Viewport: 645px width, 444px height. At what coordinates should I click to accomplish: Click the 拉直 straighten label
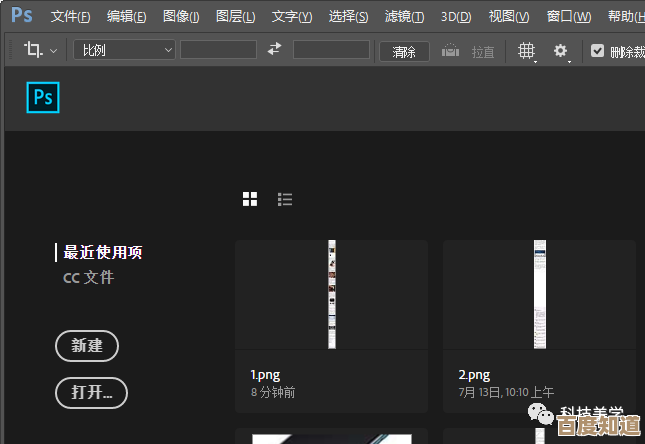(x=483, y=52)
